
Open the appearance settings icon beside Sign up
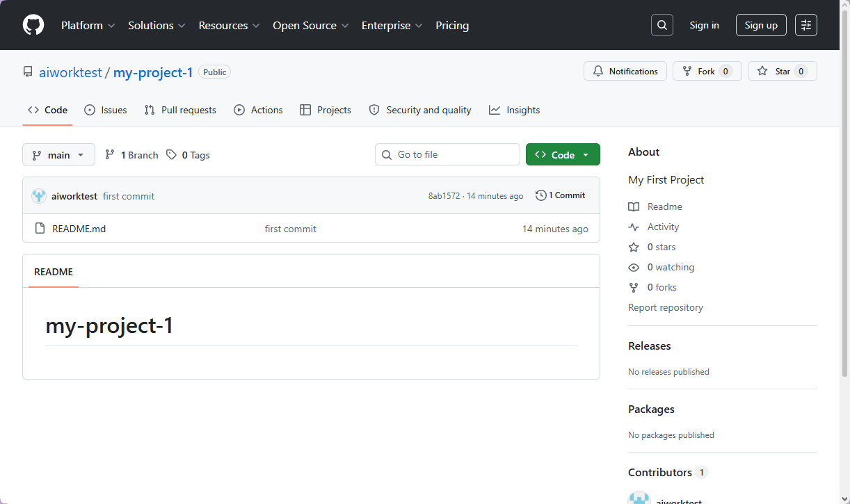tap(806, 25)
